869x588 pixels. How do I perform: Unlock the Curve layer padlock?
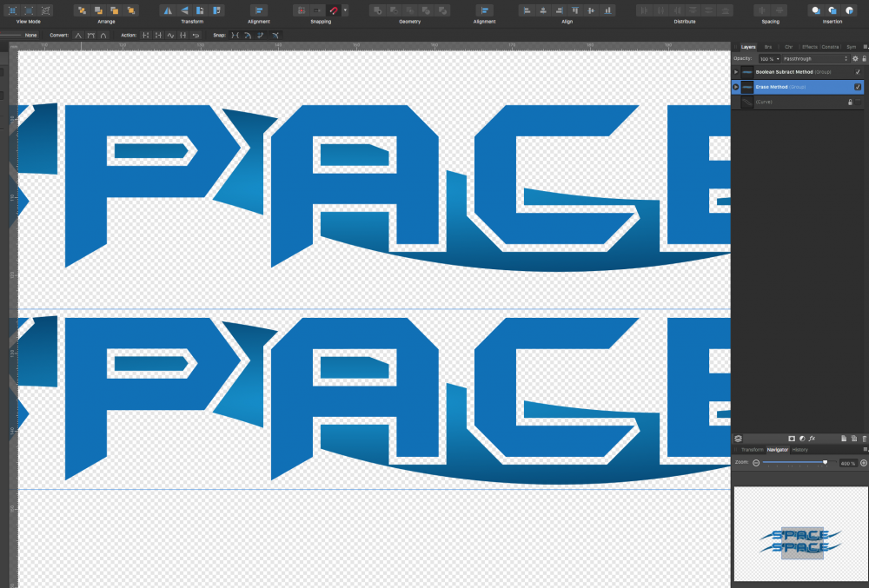pyautogui.click(x=850, y=102)
